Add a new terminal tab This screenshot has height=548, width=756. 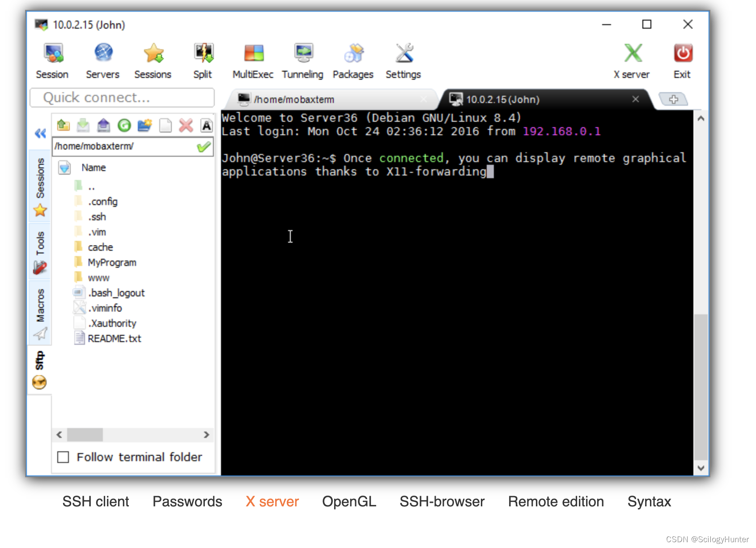pyautogui.click(x=673, y=99)
